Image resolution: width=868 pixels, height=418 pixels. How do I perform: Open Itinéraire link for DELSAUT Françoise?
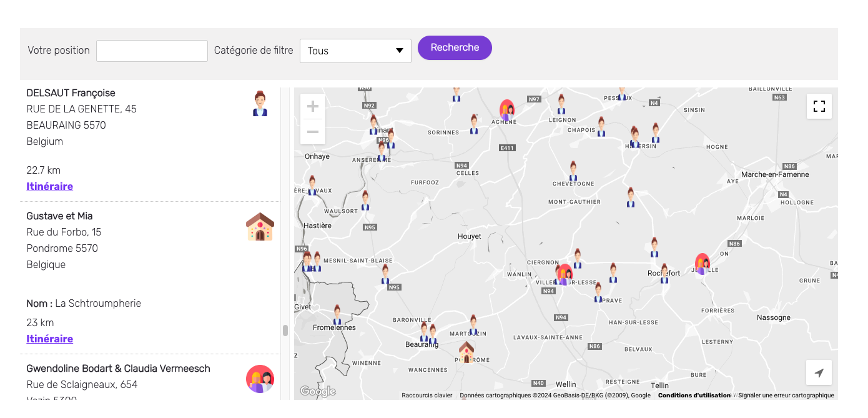point(49,186)
